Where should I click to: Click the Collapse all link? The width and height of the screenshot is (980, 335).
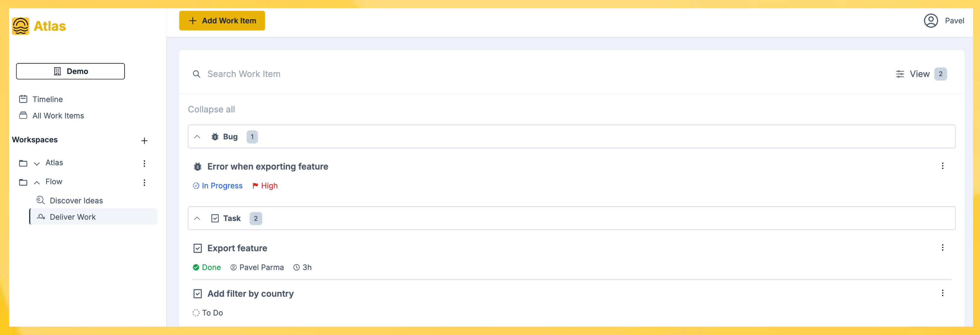(211, 109)
